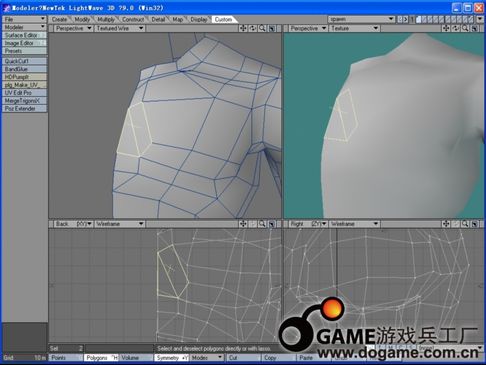Click the Paste button
Image resolution: width=486 pixels, height=365 pixels.
[x=314, y=358]
